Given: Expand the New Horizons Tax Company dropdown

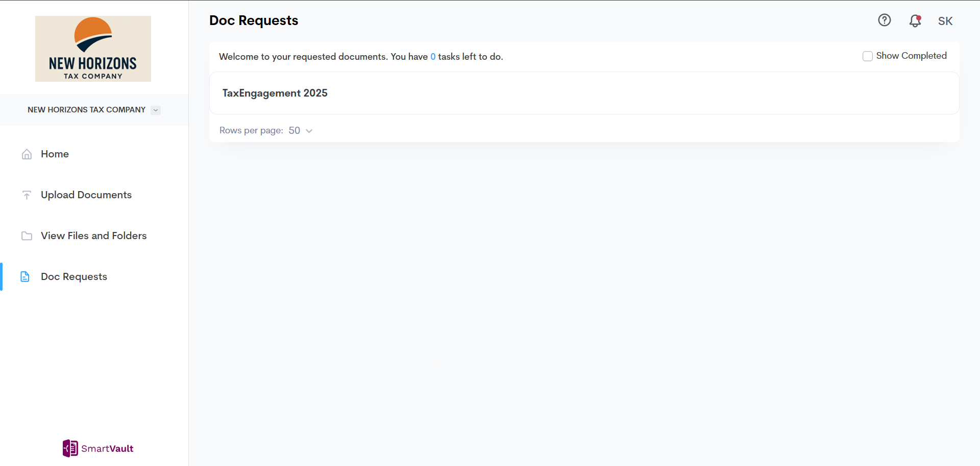Looking at the screenshot, I should point(155,109).
